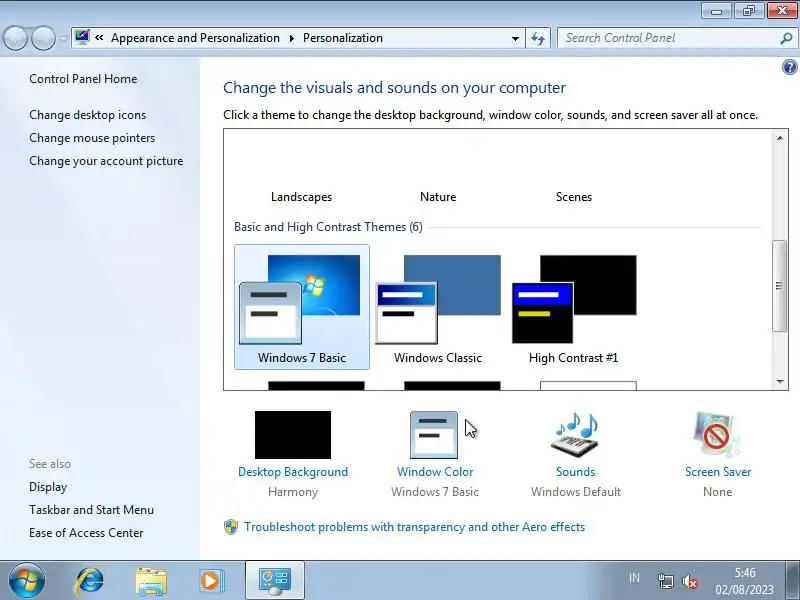Open the Screen Saver icon
The image size is (800, 600).
tap(717, 435)
